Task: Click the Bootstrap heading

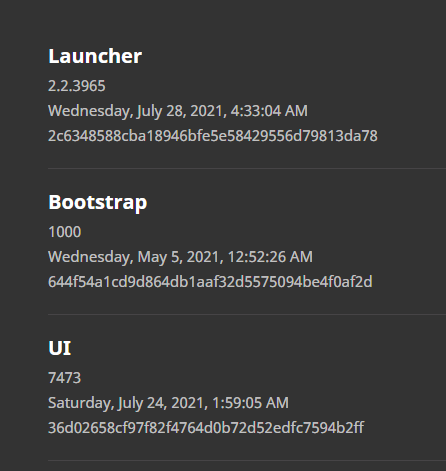Action: click(98, 202)
